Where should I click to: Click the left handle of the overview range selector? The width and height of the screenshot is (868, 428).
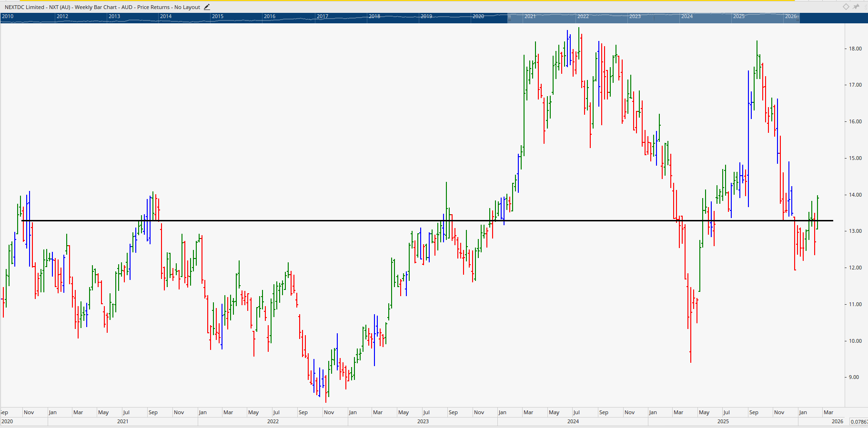509,18
